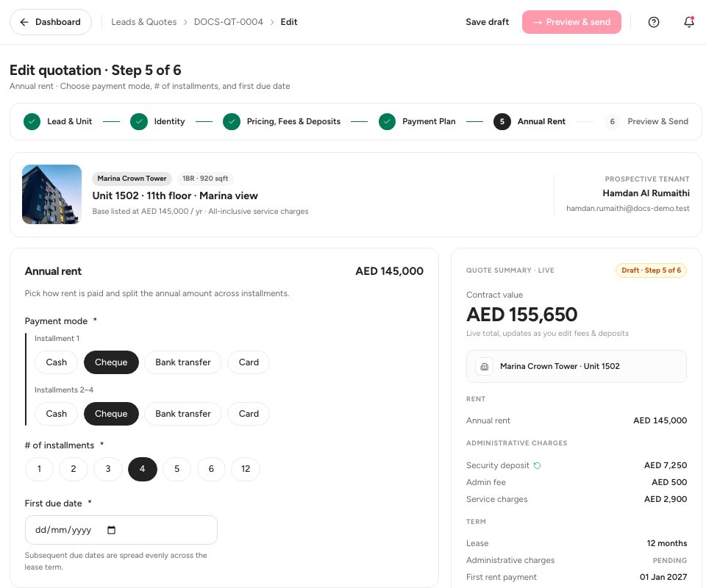706x588 pixels.
Task: Open DOCS-QT-0004 breadcrumb link
Action: pos(228,22)
